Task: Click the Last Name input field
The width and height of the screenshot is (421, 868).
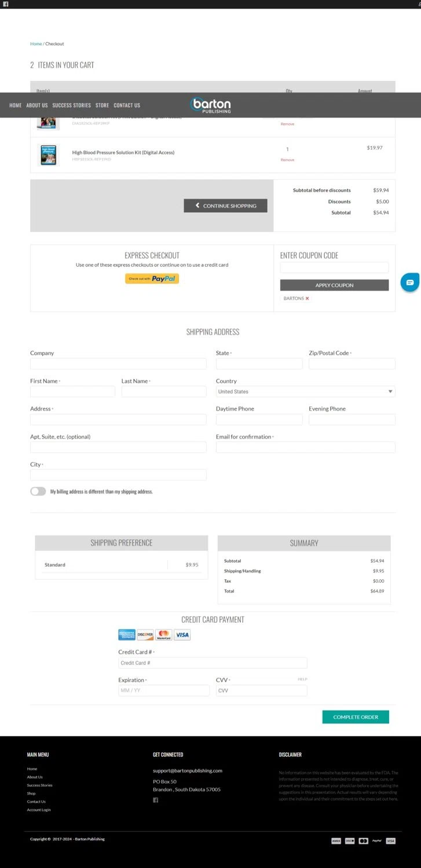Action: [164, 392]
